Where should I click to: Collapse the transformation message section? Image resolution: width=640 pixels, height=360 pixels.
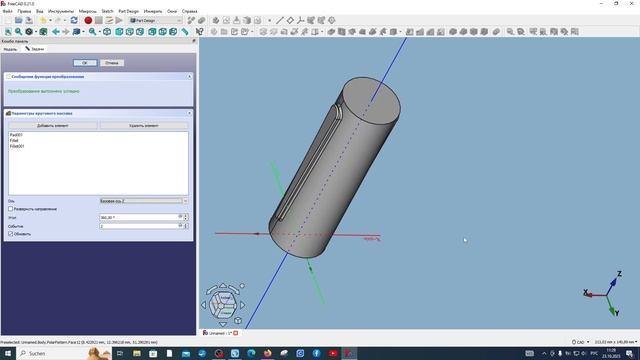click(x=189, y=77)
